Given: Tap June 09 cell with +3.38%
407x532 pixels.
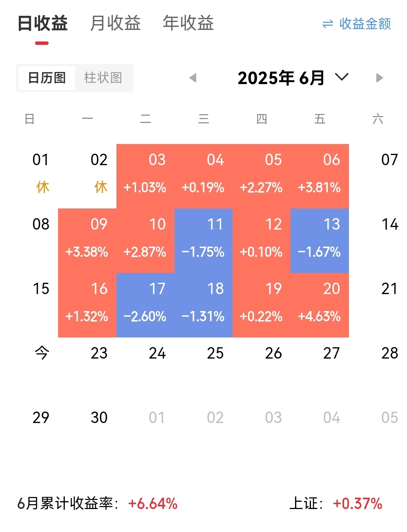Looking at the screenshot, I should [x=87, y=241].
